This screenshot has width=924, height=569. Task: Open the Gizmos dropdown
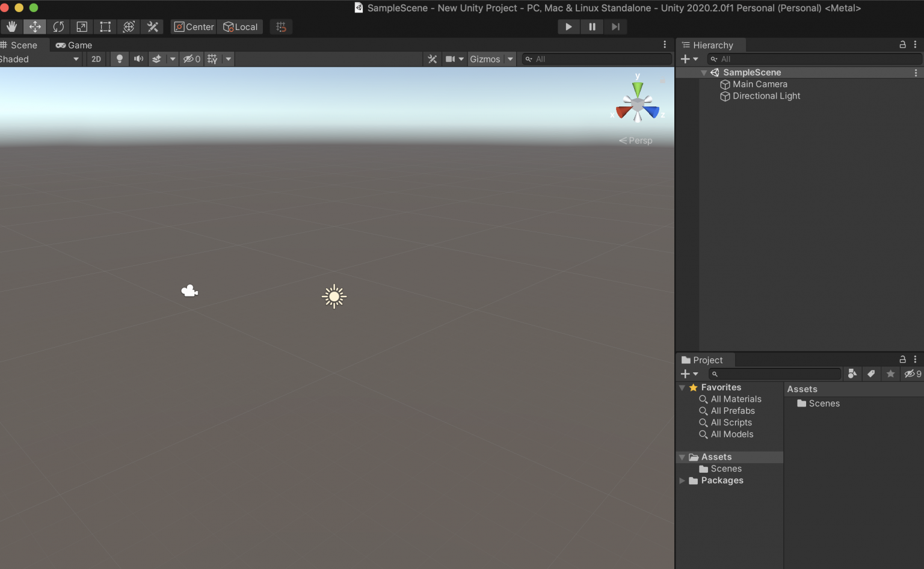click(491, 58)
